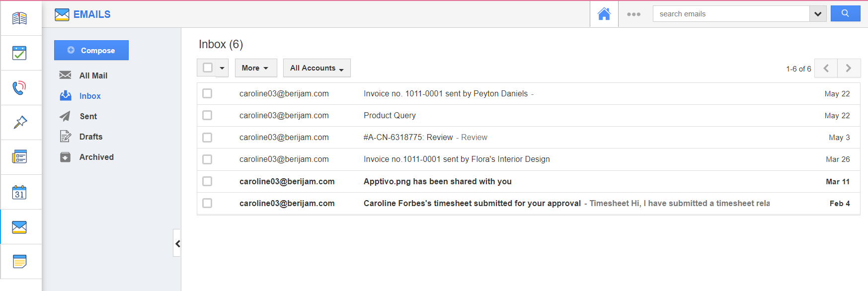Open the tasks checklist app icon
This screenshot has width=868, height=291.
click(x=19, y=53)
